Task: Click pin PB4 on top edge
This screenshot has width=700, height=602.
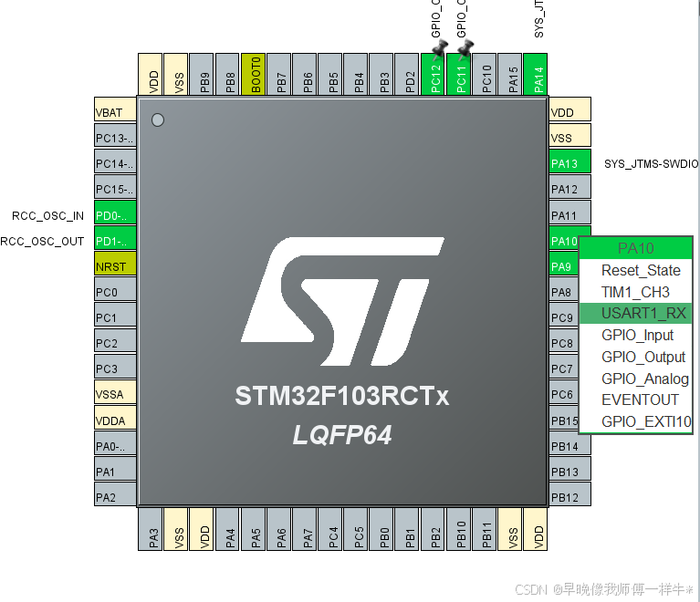Action: 356,74
